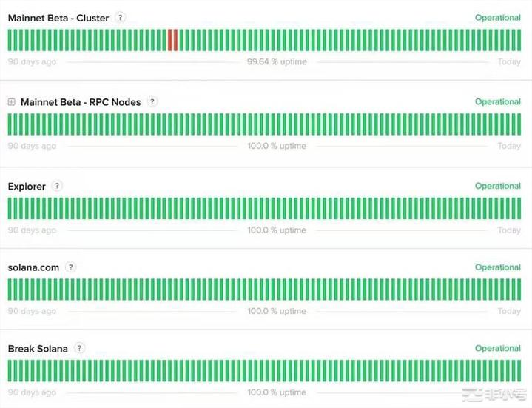532x408 pixels.
Task: Click the last green bar in Explorer timeline
Action: [x=518, y=209]
